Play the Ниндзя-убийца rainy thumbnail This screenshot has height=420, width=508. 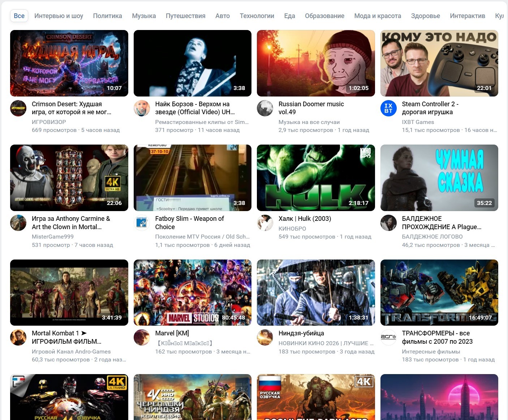[316, 293]
